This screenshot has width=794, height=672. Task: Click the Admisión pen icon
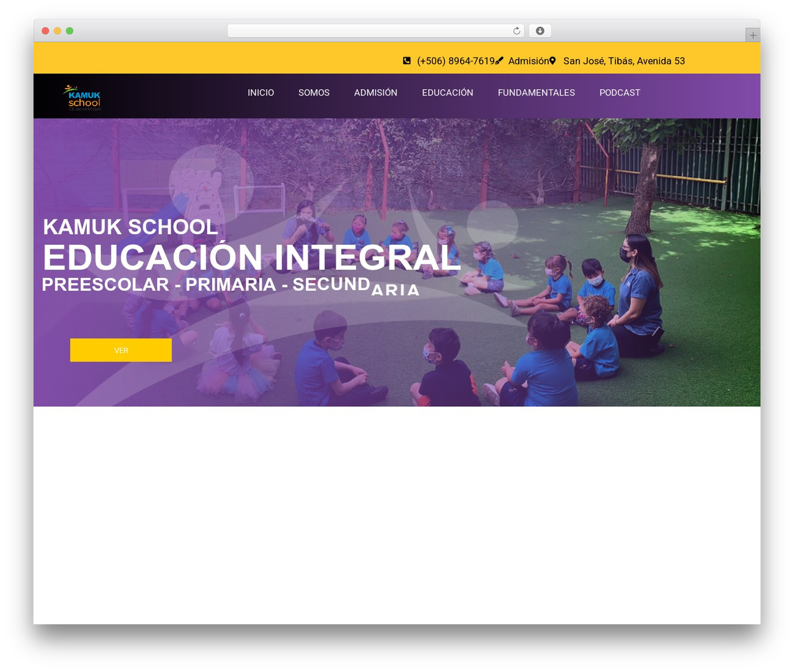click(499, 61)
